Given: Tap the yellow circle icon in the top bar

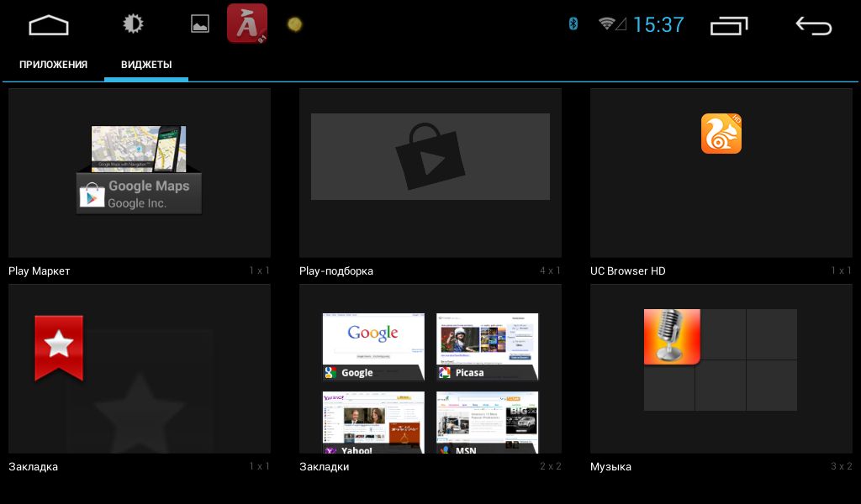Looking at the screenshot, I should (x=295, y=24).
